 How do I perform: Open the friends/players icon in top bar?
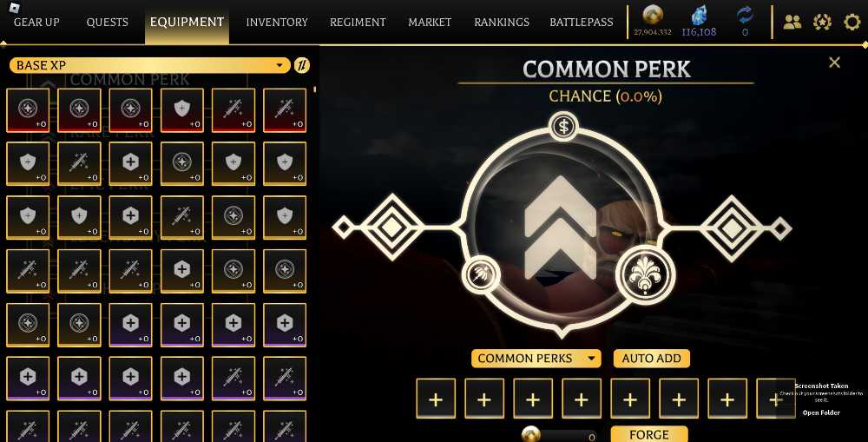792,23
